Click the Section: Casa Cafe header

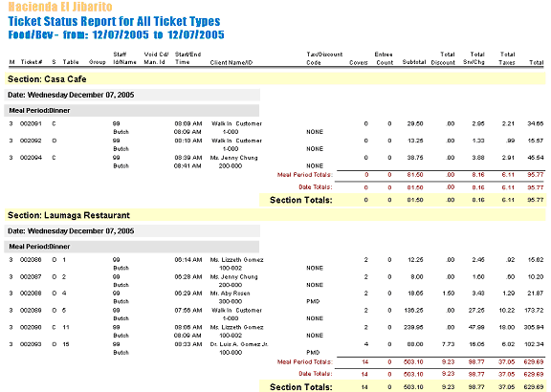(x=275, y=79)
